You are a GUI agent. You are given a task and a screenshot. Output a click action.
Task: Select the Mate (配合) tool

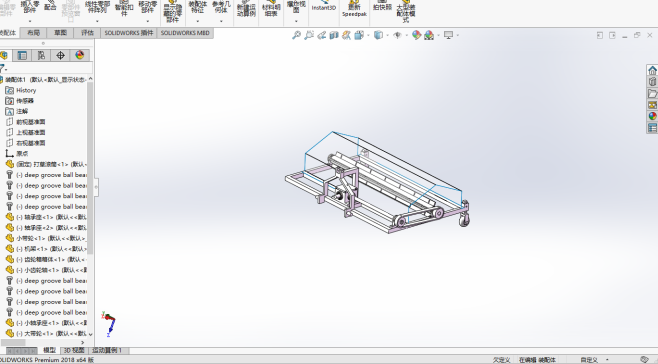pos(50,6)
